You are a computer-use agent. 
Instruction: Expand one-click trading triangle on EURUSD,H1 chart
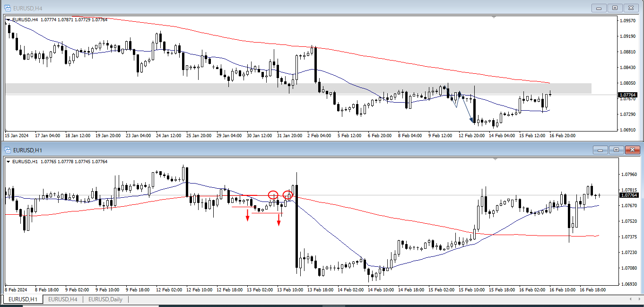pos(8,162)
